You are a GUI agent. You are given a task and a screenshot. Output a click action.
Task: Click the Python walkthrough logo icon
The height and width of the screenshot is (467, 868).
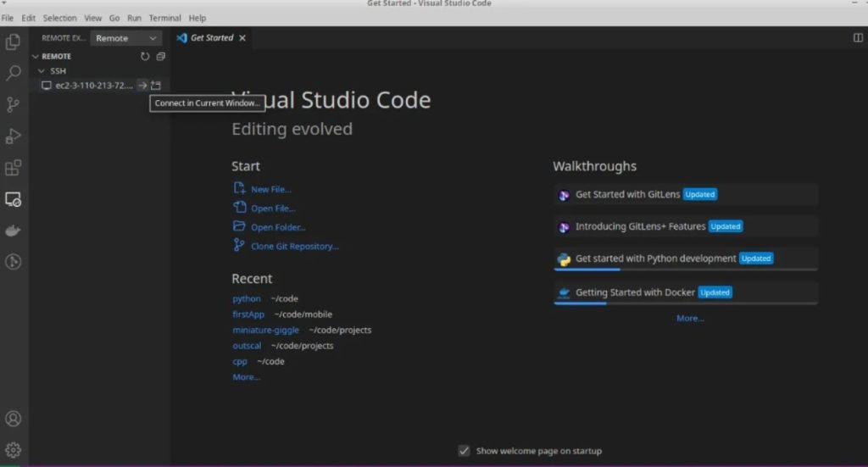pos(564,259)
